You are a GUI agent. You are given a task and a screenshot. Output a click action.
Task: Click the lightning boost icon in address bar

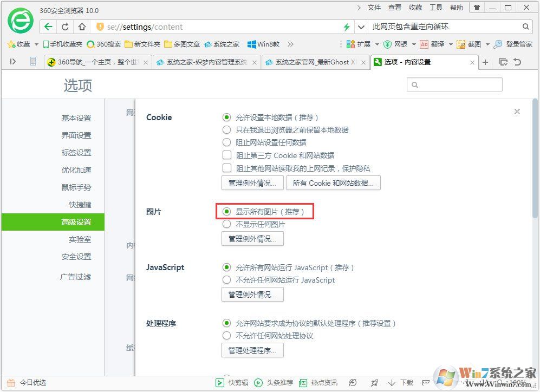click(x=346, y=26)
